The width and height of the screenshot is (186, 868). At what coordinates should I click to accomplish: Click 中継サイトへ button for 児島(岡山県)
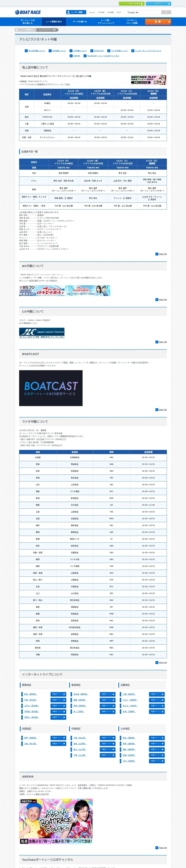click(x=108, y=738)
